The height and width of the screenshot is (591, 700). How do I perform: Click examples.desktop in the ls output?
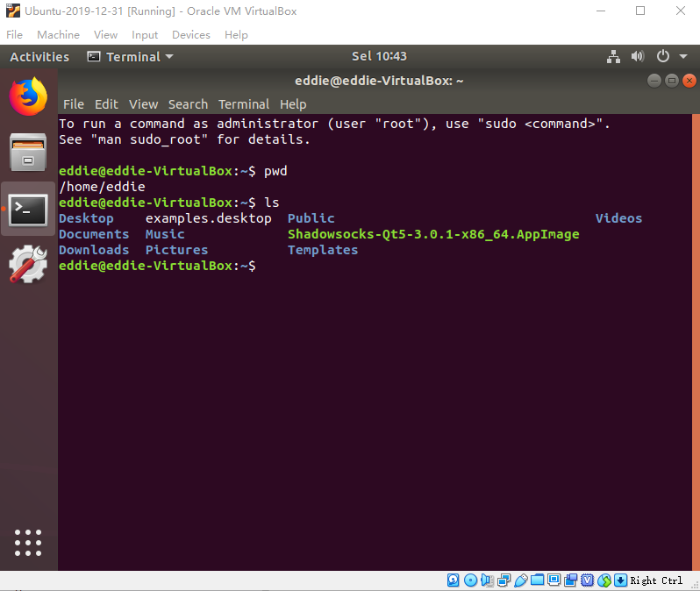click(x=209, y=218)
